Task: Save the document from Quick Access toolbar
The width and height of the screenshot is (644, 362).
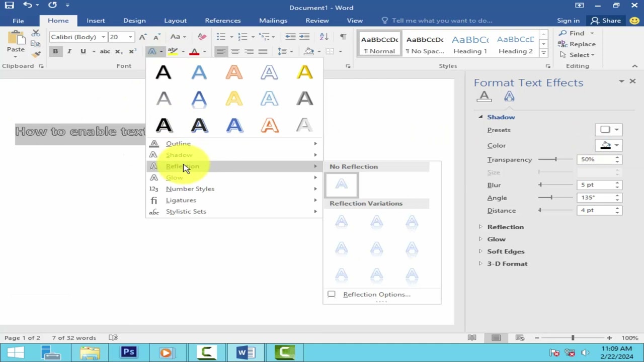Action: coord(9,5)
